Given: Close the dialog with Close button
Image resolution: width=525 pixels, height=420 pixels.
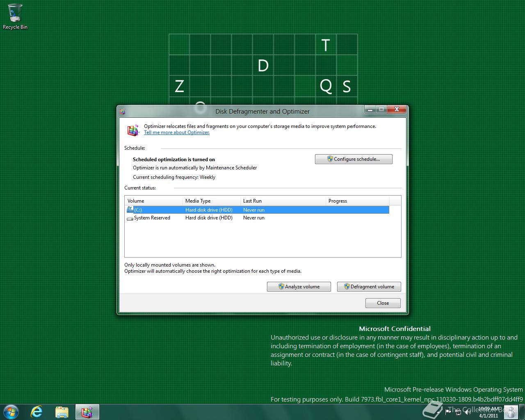Looking at the screenshot, I should (383, 303).
